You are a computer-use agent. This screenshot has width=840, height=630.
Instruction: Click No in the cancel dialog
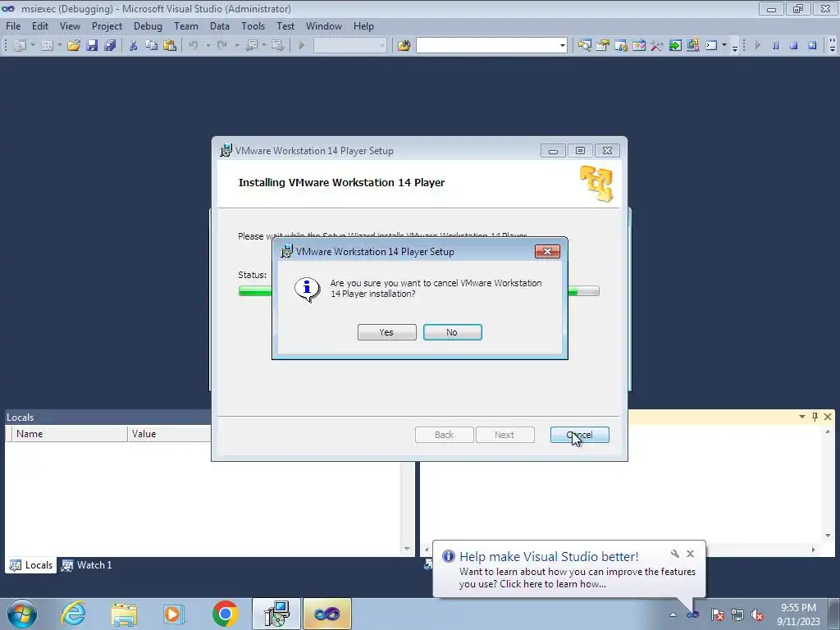(453, 332)
